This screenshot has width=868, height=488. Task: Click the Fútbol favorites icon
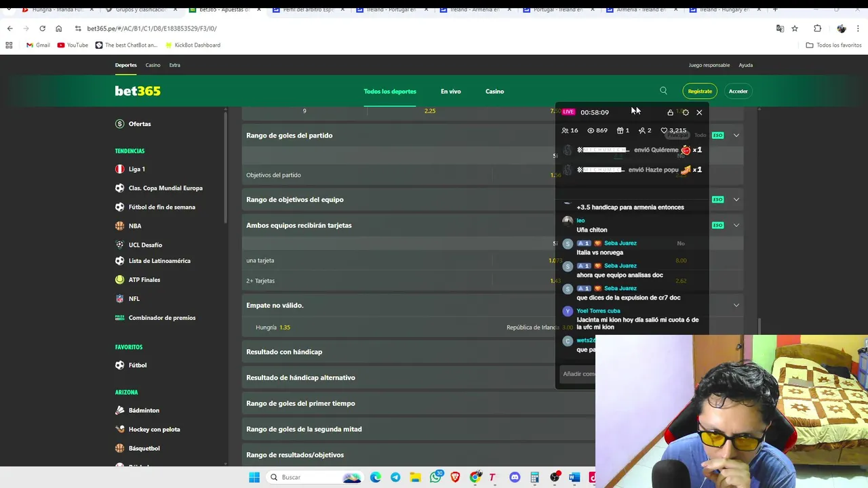120,365
